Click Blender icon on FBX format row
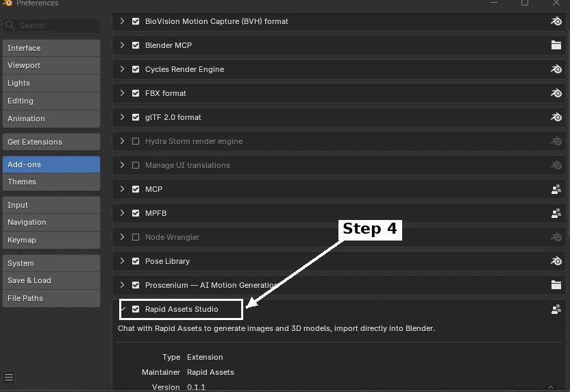This screenshot has width=570, height=392. (x=556, y=93)
